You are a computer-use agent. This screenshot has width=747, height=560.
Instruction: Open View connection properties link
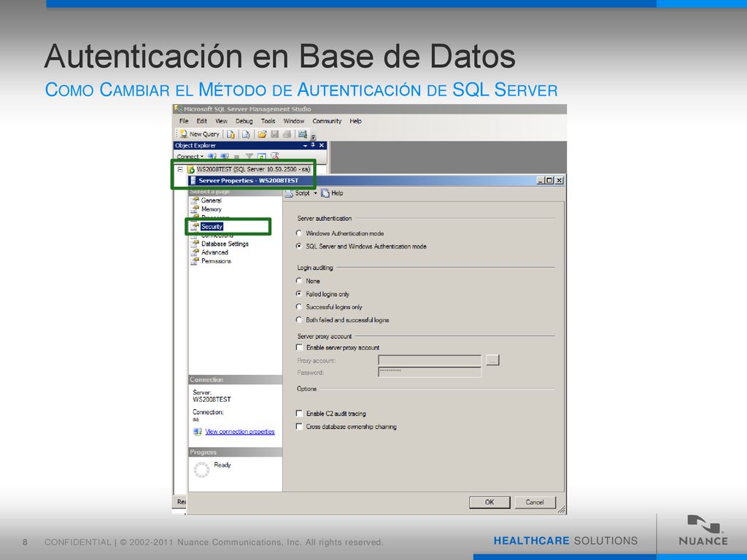click(x=239, y=432)
